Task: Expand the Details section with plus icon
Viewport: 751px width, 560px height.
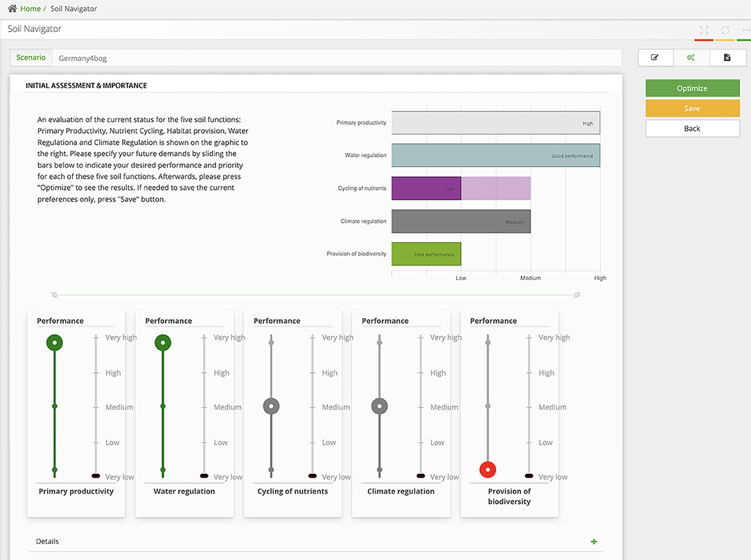Action: (x=594, y=541)
